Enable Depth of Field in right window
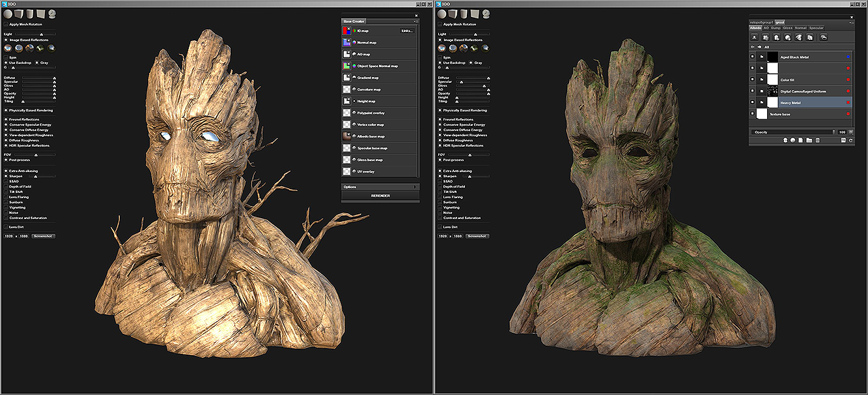Image resolution: width=868 pixels, height=395 pixels. pos(440,186)
